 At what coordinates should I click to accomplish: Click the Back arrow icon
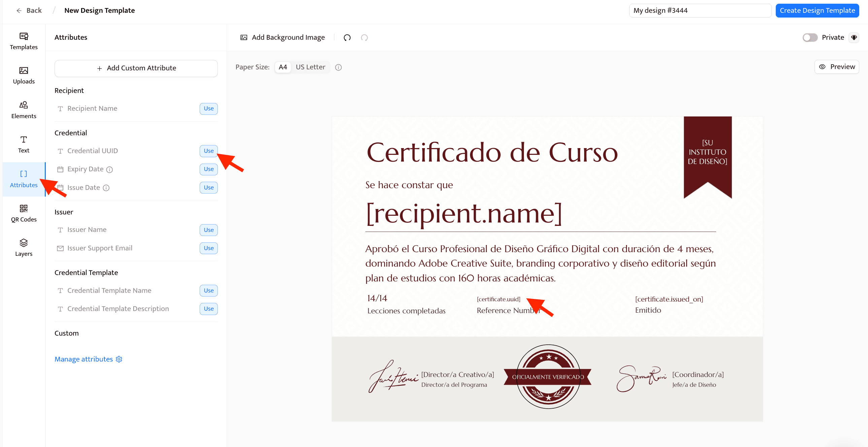(19, 10)
